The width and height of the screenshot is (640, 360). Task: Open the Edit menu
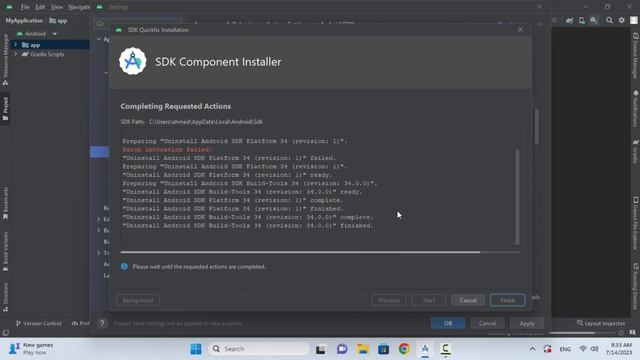click(x=40, y=7)
